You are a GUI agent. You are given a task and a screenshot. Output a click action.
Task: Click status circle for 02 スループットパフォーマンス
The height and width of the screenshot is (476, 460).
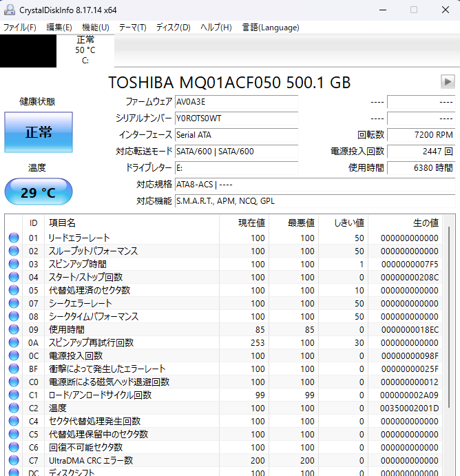tap(14, 251)
